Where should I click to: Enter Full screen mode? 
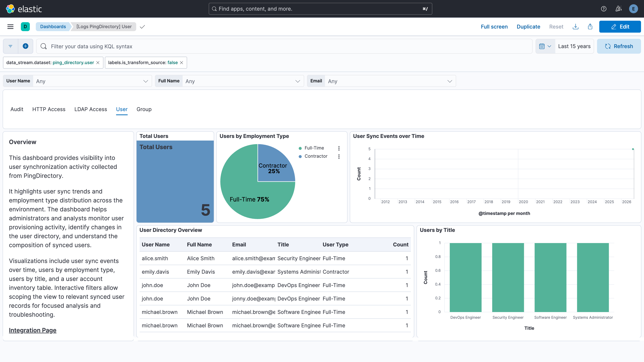pyautogui.click(x=494, y=26)
